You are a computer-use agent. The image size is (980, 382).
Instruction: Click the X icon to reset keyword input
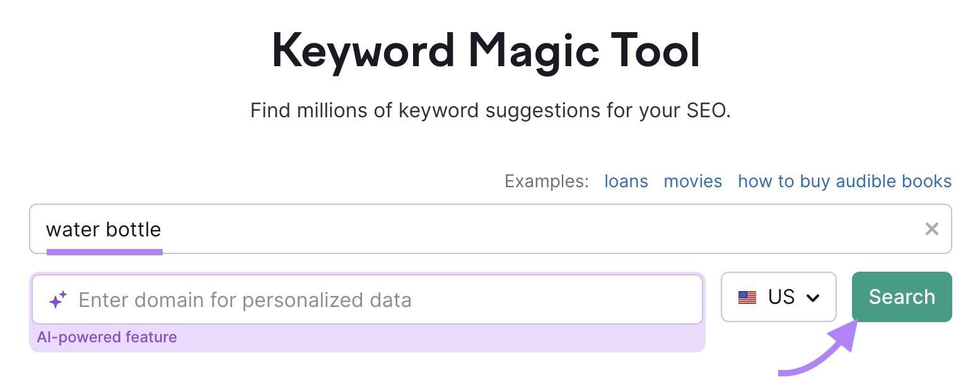932,229
